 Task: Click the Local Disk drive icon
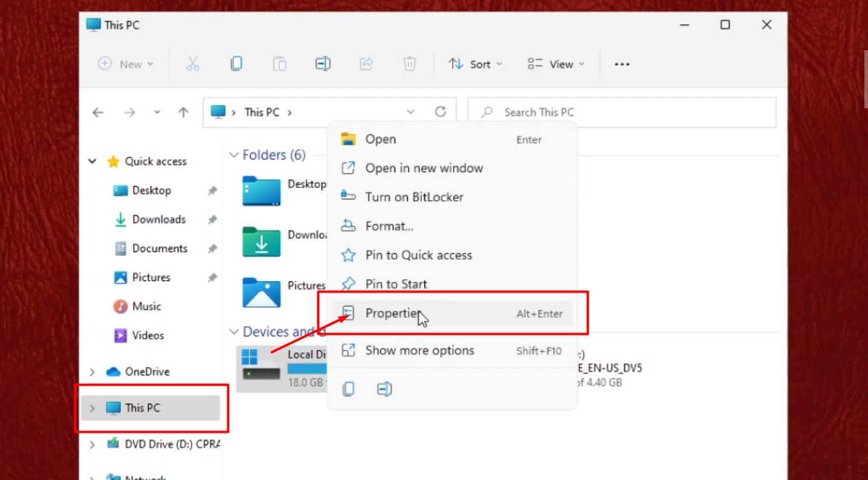point(261,364)
